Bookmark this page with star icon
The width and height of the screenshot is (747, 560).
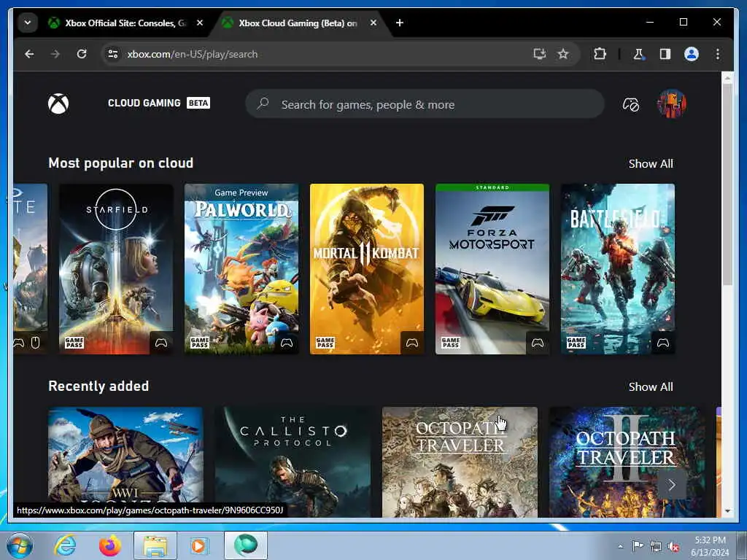(563, 54)
